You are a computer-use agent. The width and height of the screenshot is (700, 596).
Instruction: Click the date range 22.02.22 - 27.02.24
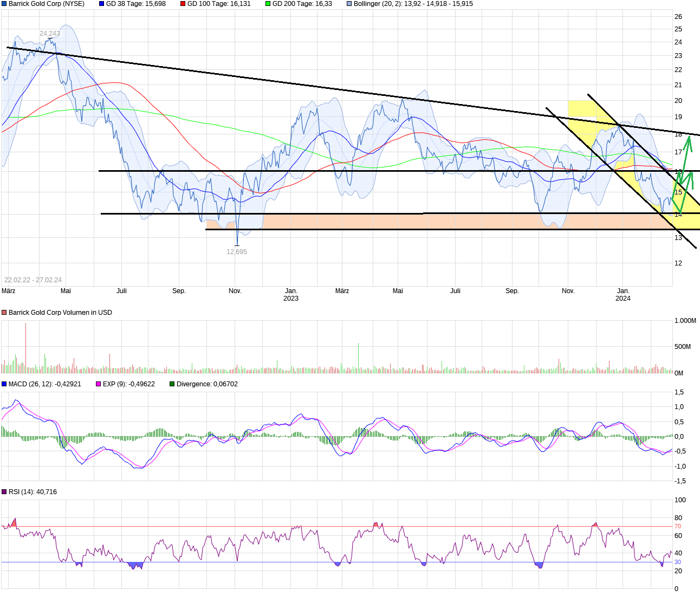[34, 280]
